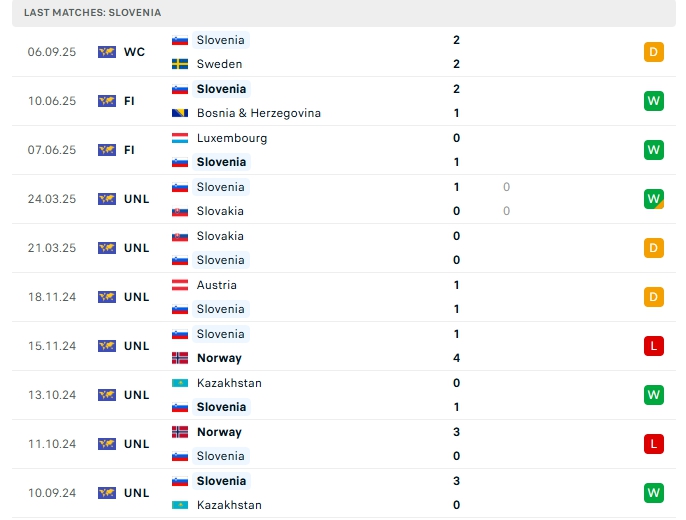Click the draw badge for Sweden match

(x=654, y=52)
